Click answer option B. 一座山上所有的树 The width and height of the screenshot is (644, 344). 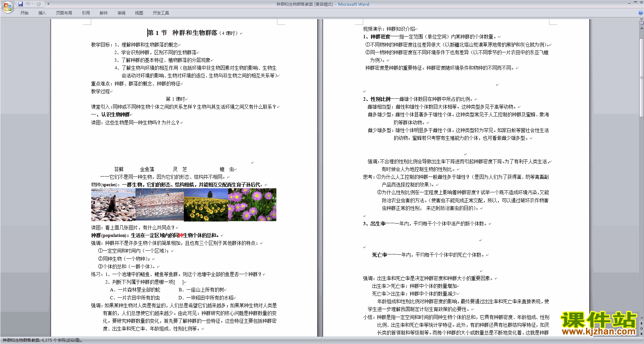tap(201, 290)
